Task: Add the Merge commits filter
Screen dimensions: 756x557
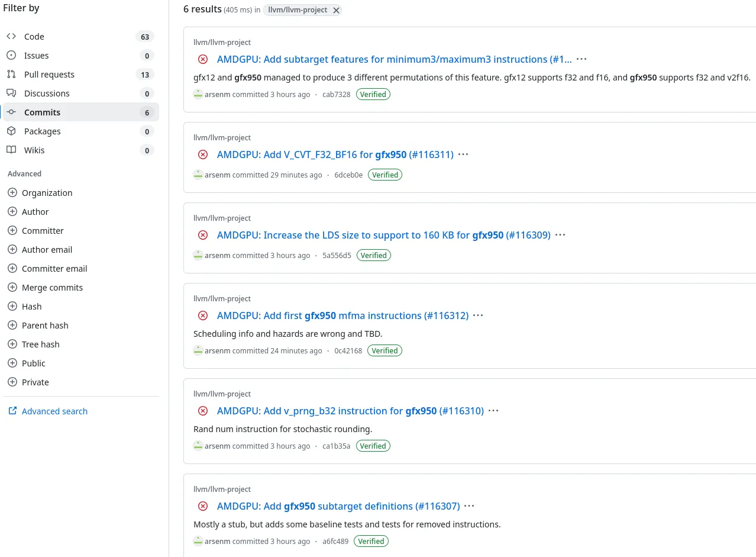Action: coord(12,288)
